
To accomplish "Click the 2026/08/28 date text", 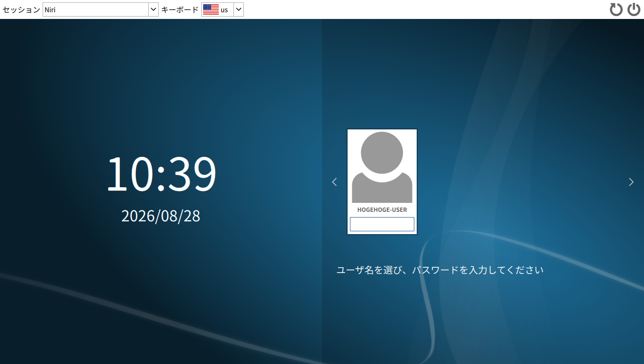I will pos(161,216).
